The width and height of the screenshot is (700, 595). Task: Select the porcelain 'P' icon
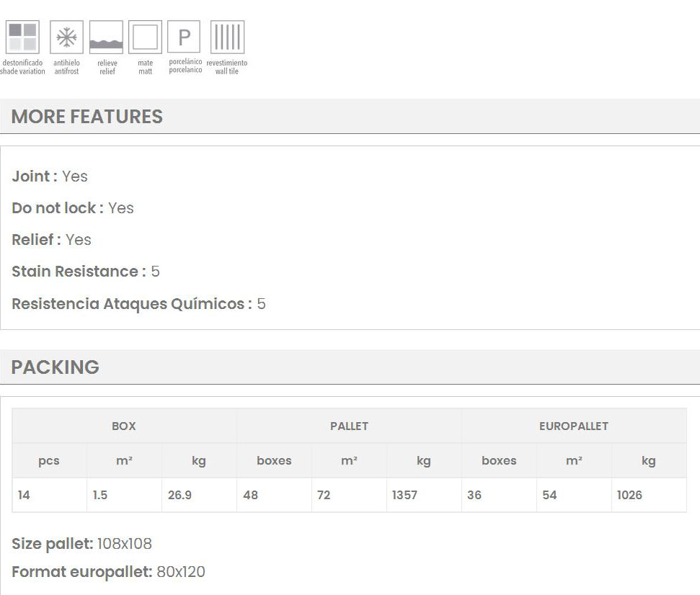[x=184, y=37]
